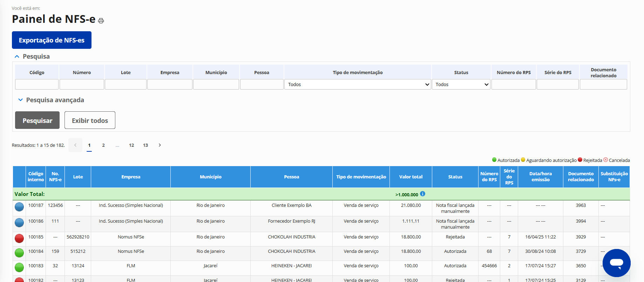The width and height of the screenshot is (644, 282).
Task: Click the Exportação de NFS-es button
Action: point(52,40)
